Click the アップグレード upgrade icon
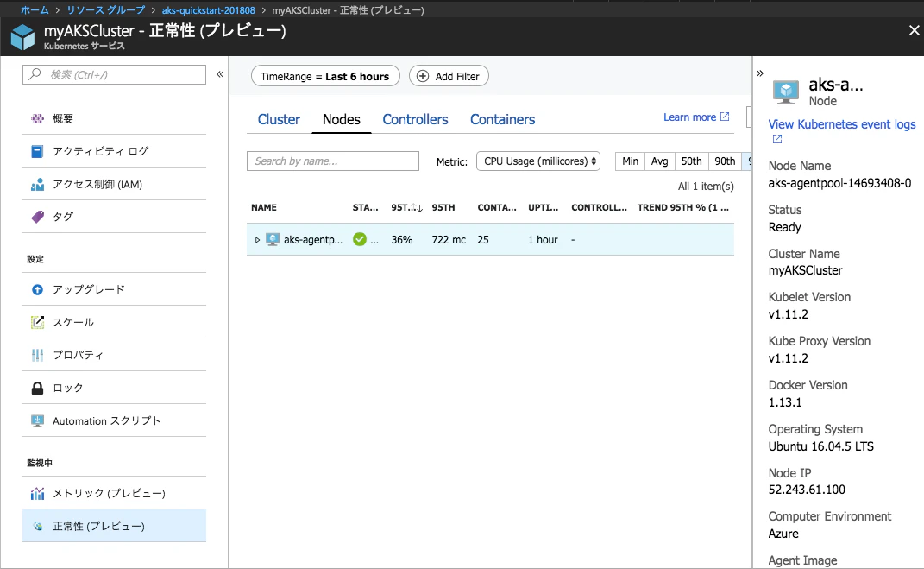 click(37, 289)
